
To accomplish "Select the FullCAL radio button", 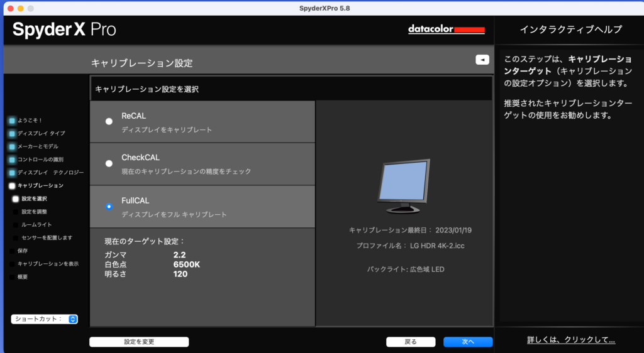I will 109,207.
